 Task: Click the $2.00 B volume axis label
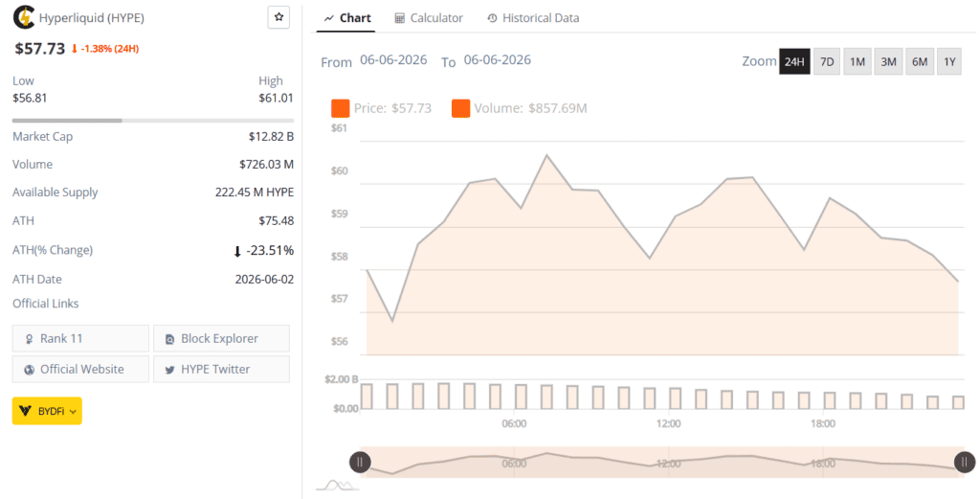pos(342,379)
